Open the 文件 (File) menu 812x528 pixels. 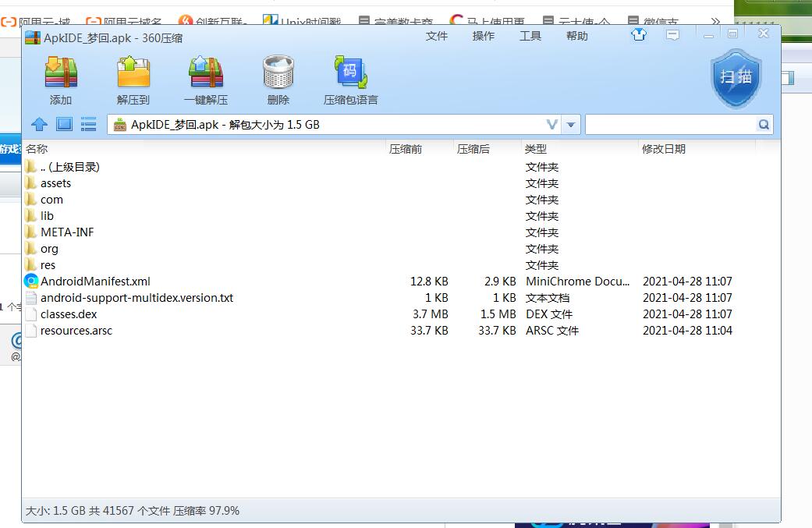click(x=437, y=36)
